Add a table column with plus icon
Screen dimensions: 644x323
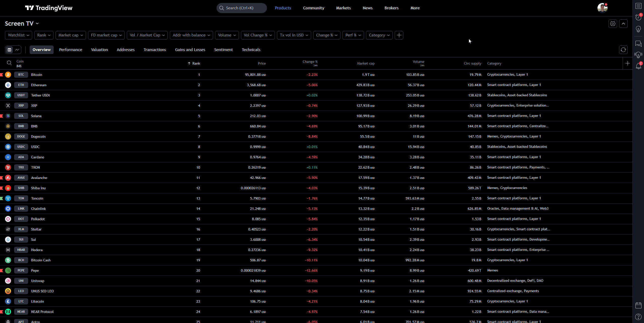628,63
